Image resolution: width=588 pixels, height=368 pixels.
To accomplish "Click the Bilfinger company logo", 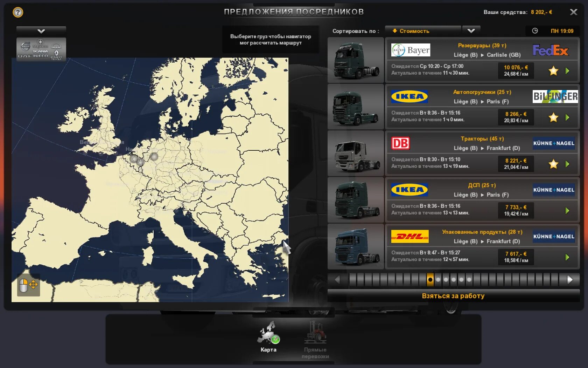I will click(555, 96).
